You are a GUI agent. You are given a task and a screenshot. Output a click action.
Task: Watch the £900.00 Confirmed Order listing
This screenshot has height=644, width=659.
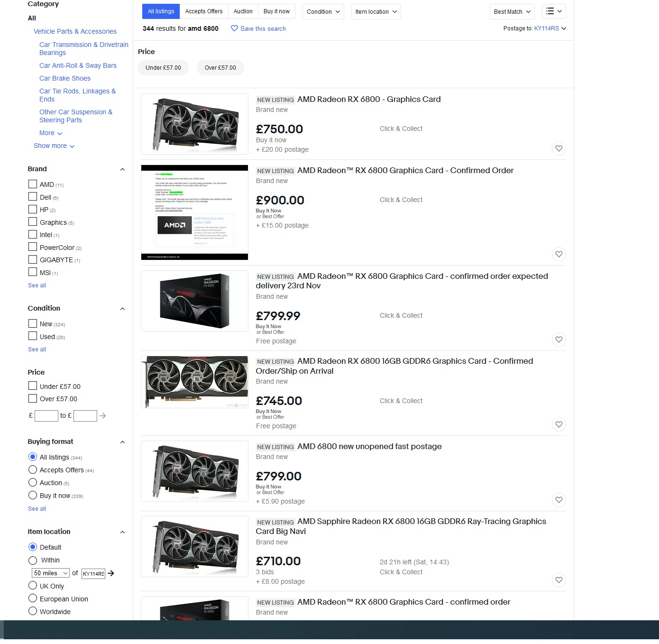[x=559, y=254]
